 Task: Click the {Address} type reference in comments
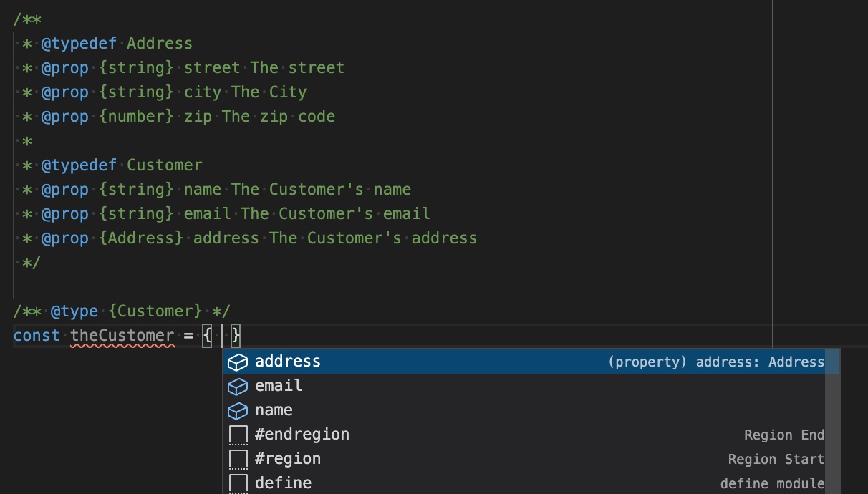click(x=141, y=238)
